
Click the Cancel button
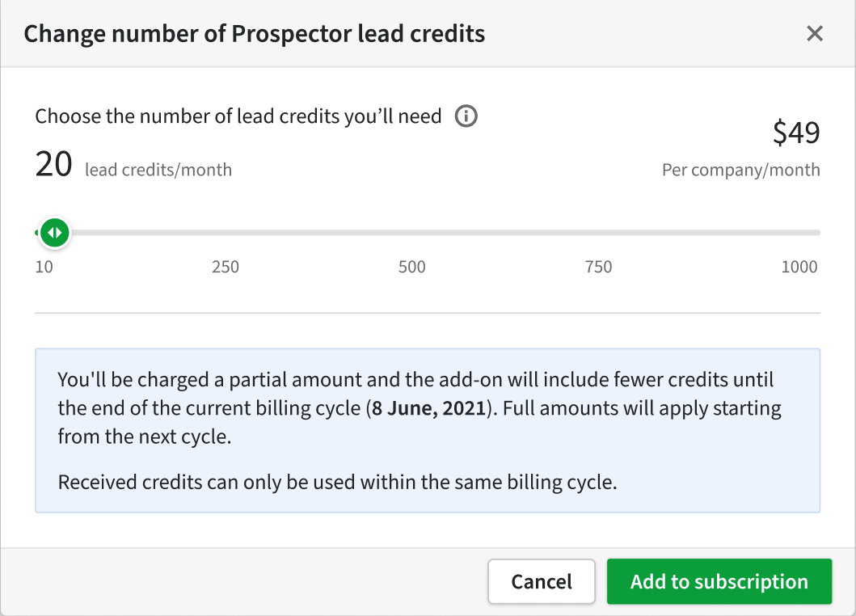coord(542,581)
